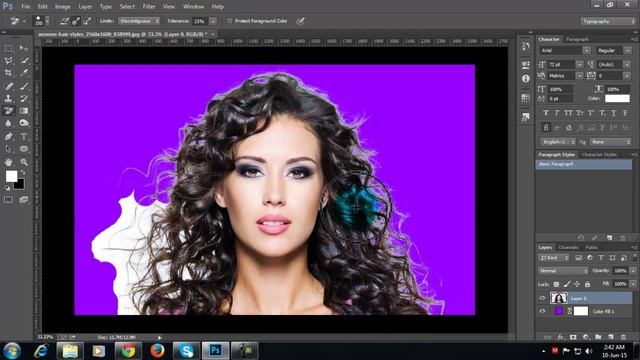Toggle Lock transparent pixels in Layers panel
The image size is (640, 360).
click(x=556, y=284)
